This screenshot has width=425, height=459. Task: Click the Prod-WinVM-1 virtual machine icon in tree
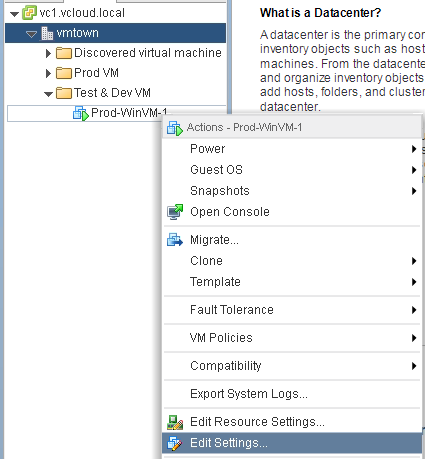tap(81, 114)
